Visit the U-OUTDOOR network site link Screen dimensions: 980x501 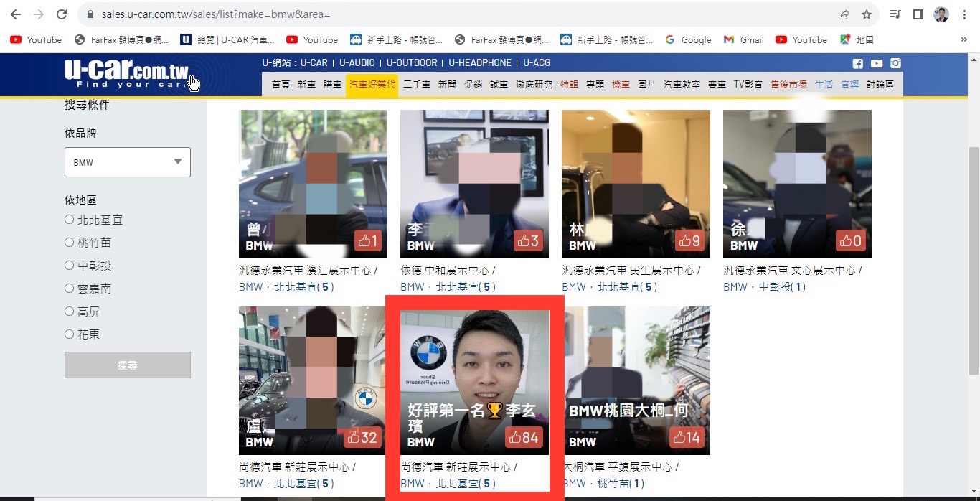(412, 63)
